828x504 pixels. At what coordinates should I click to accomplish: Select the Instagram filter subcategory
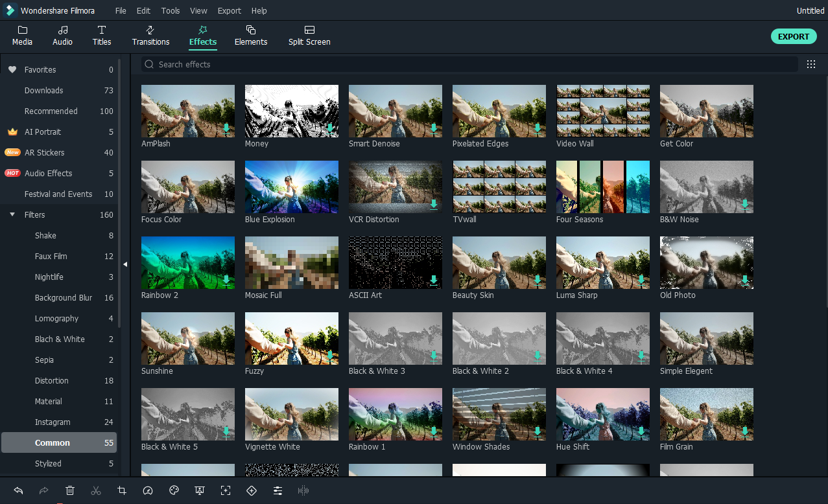pyautogui.click(x=60, y=422)
